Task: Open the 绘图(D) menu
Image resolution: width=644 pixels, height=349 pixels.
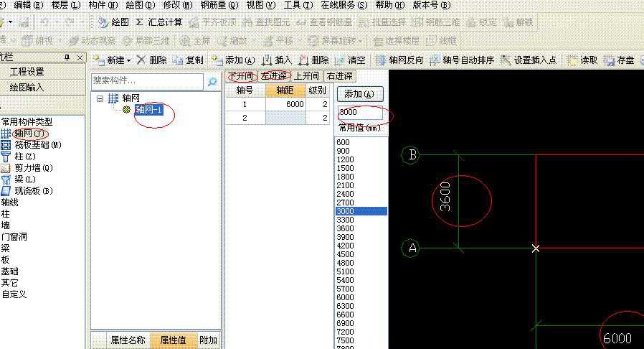Action: (141, 5)
